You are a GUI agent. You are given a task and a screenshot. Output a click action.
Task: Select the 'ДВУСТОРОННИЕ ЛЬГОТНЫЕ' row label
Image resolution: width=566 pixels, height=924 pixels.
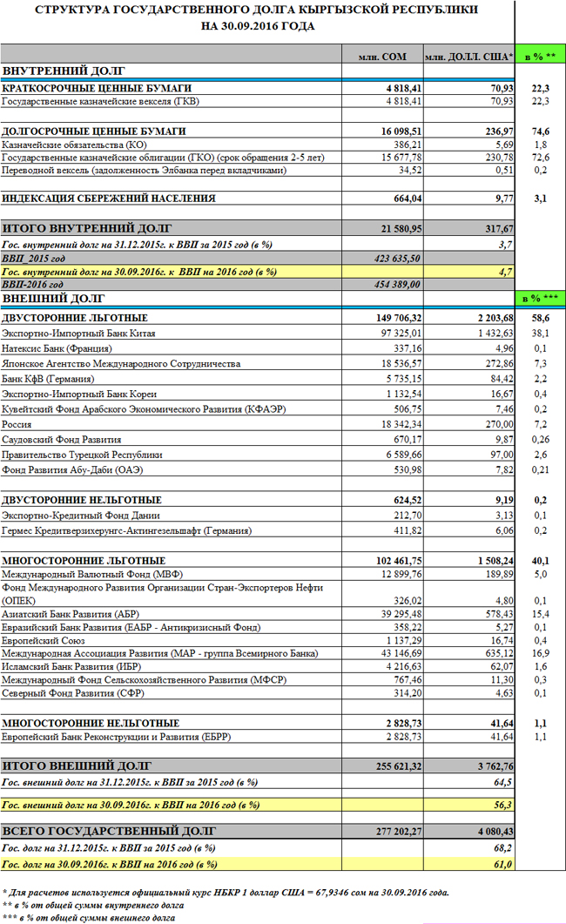coord(75,318)
